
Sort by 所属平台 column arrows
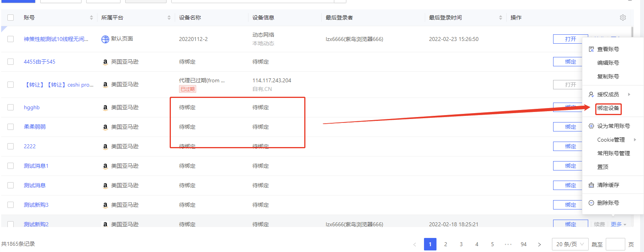pyautogui.click(x=169, y=18)
